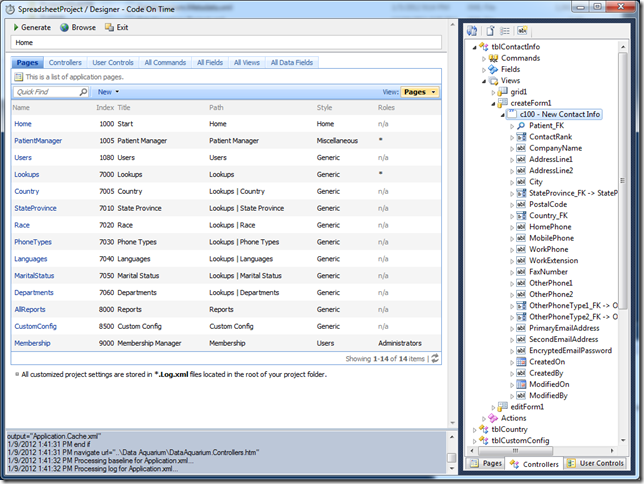The width and height of the screenshot is (644, 484).
Task: Click the first explorer toolbar sync icon
Action: pyautogui.click(x=472, y=31)
